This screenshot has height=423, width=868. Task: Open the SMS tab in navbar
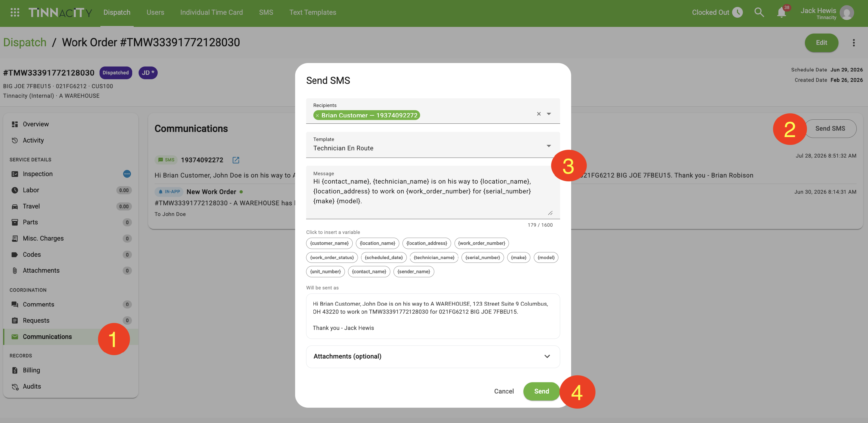266,12
